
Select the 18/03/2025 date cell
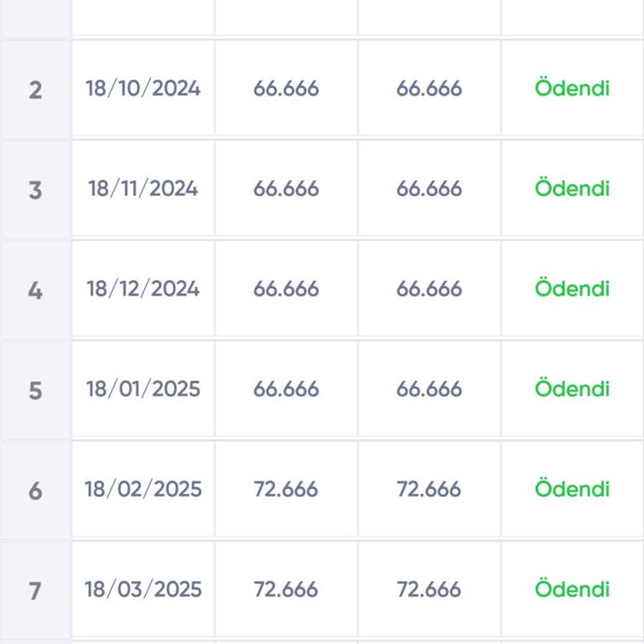pos(143,589)
